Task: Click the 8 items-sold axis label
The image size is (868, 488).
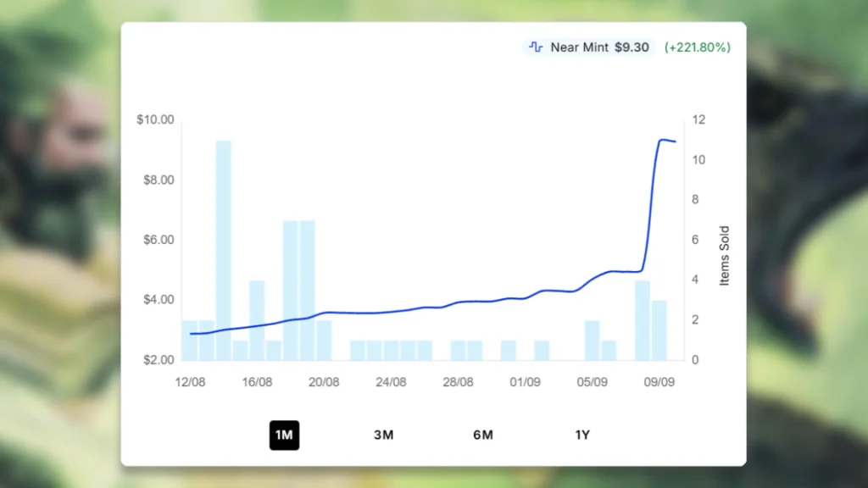Action: coord(695,200)
